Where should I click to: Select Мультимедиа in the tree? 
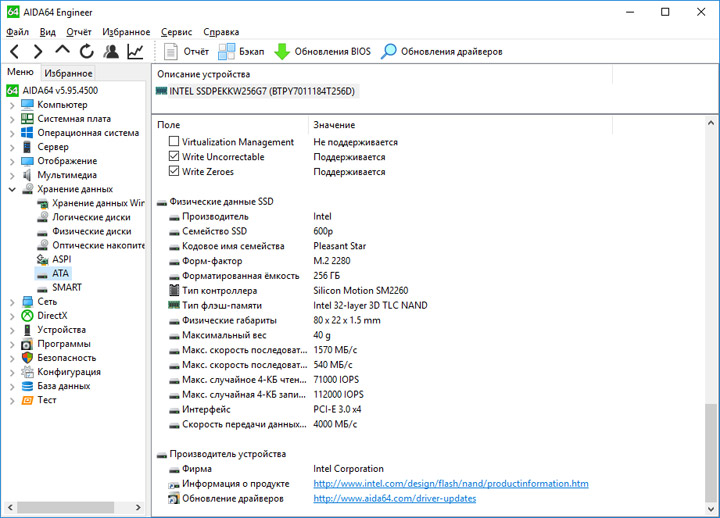67,175
